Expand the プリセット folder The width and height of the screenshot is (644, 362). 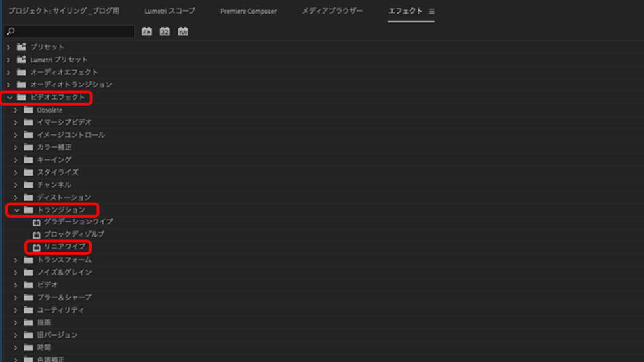9,47
